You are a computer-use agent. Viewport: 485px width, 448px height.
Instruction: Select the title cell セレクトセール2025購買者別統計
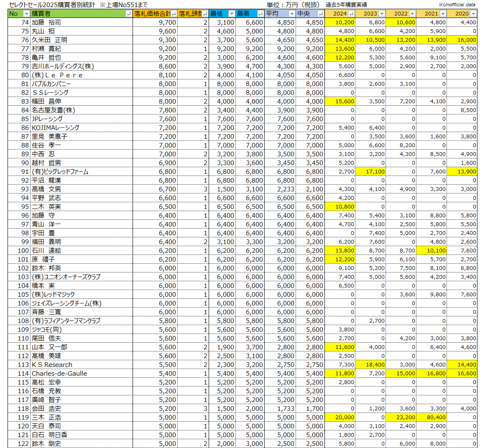[x=52, y=5]
